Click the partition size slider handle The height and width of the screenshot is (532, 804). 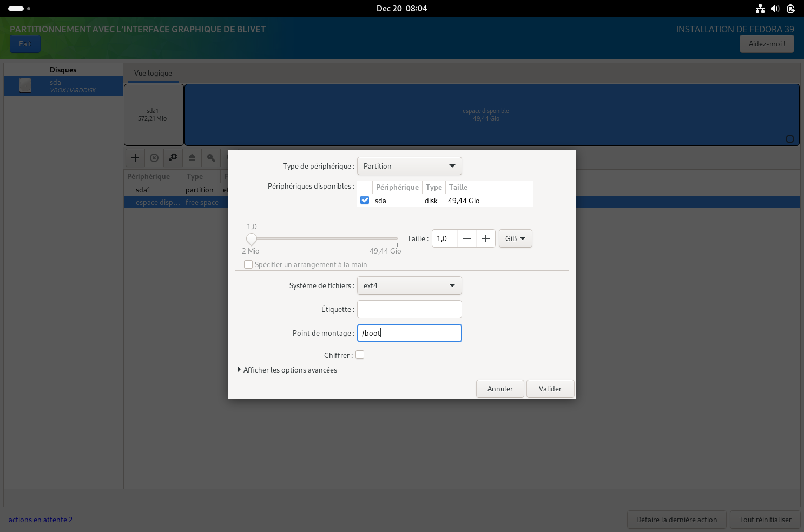[252, 238]
